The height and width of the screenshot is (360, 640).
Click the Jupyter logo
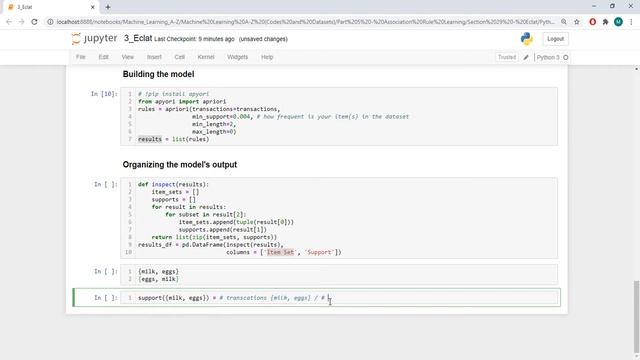(x=94, y=39)
